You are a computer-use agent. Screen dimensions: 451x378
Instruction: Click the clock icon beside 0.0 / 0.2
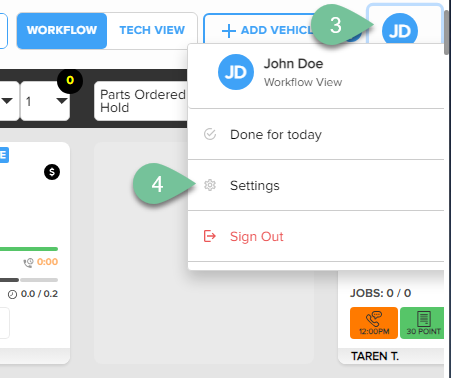pos(12,294)
